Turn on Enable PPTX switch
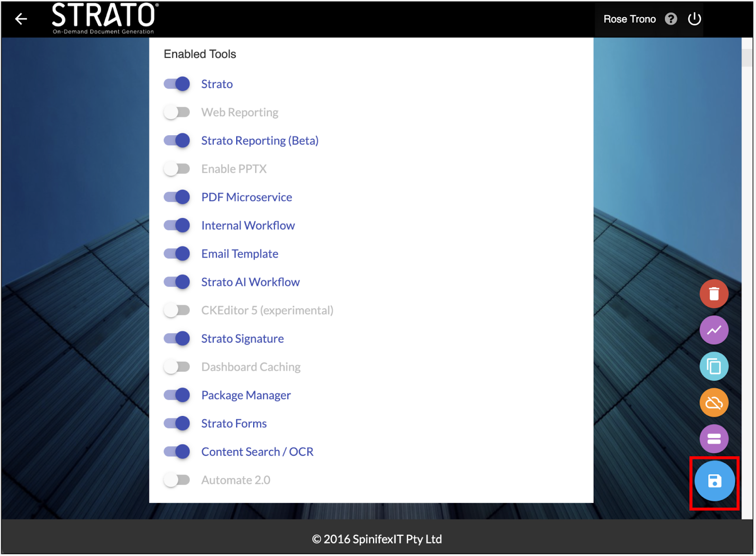Viewport: 756px width, 556px height. [x=177, y=169]
